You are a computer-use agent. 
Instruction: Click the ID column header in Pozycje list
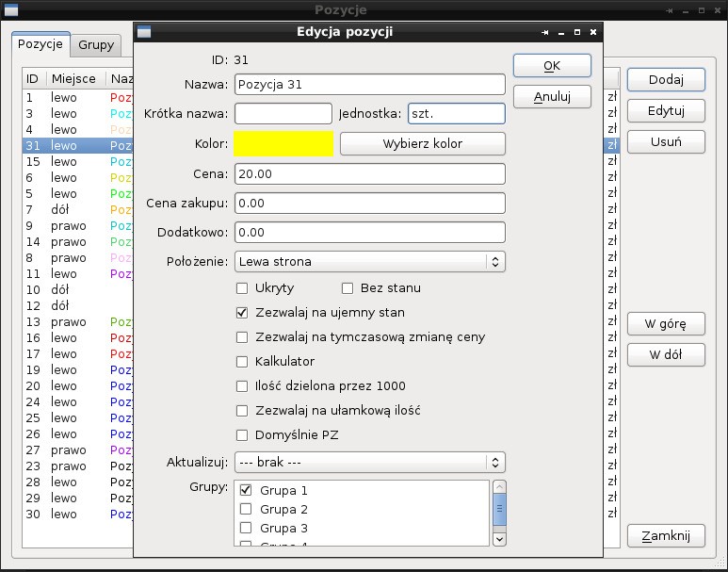coord(34,78)
